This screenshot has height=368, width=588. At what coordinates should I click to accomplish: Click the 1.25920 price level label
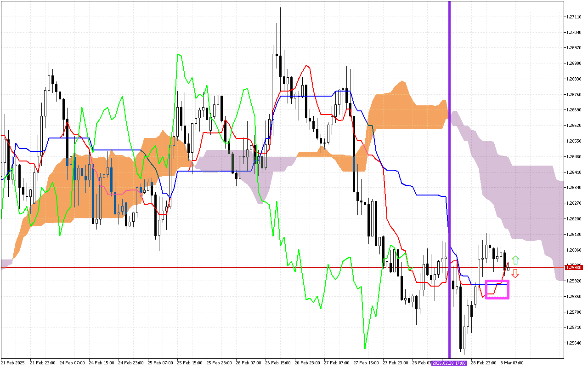(574, 281)
